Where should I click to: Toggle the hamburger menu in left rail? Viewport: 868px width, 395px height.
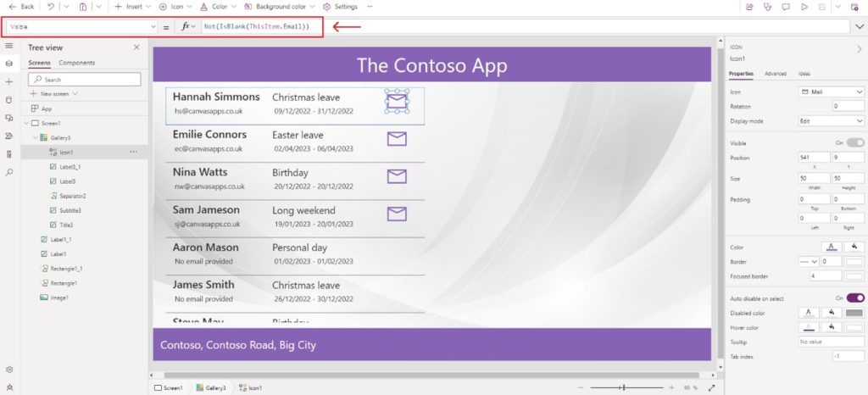[x=8, y=46]
